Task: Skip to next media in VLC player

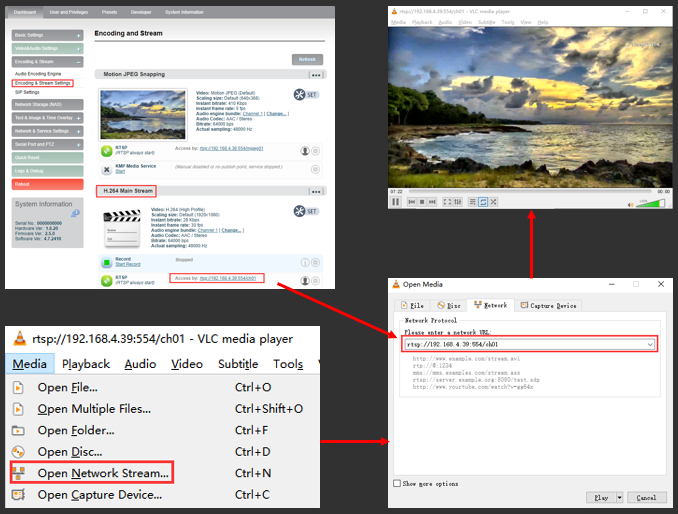Action: 432,202
